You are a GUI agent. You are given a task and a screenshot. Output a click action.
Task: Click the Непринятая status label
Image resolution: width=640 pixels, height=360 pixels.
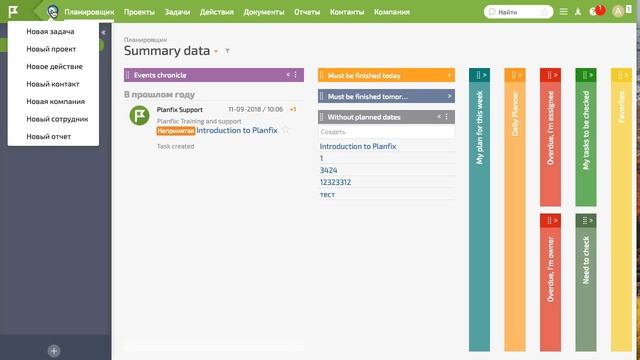pos(176,131)
